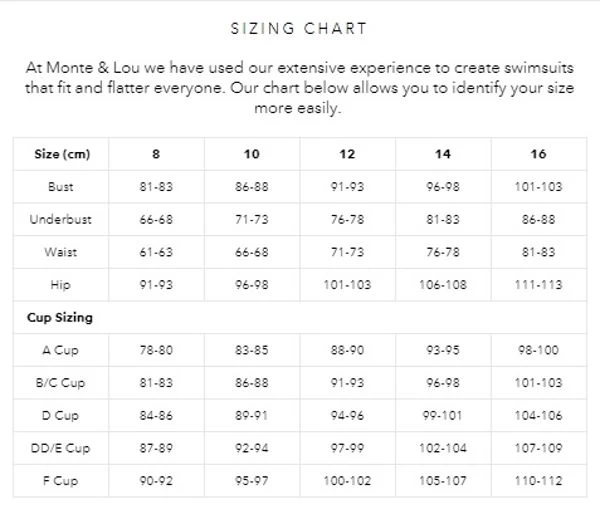Click the B/C Cup row label

coord(61,383)
